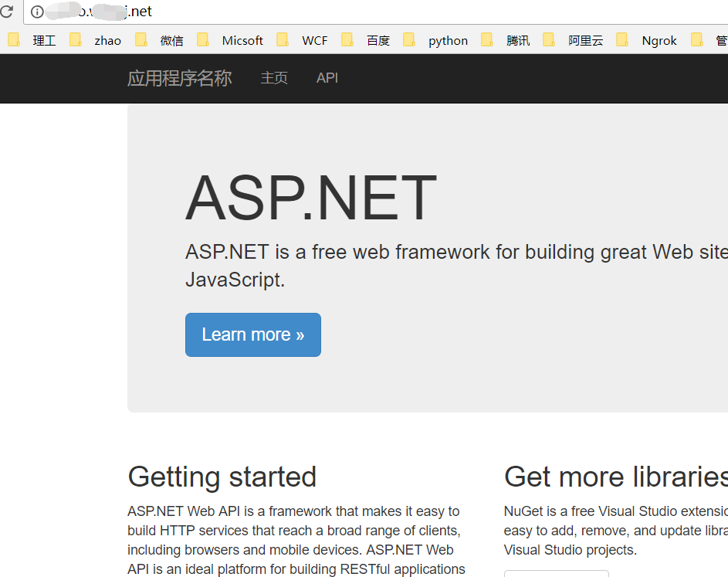Go to the 主页 nav item
728x577 pixels.
pos(274,78)
